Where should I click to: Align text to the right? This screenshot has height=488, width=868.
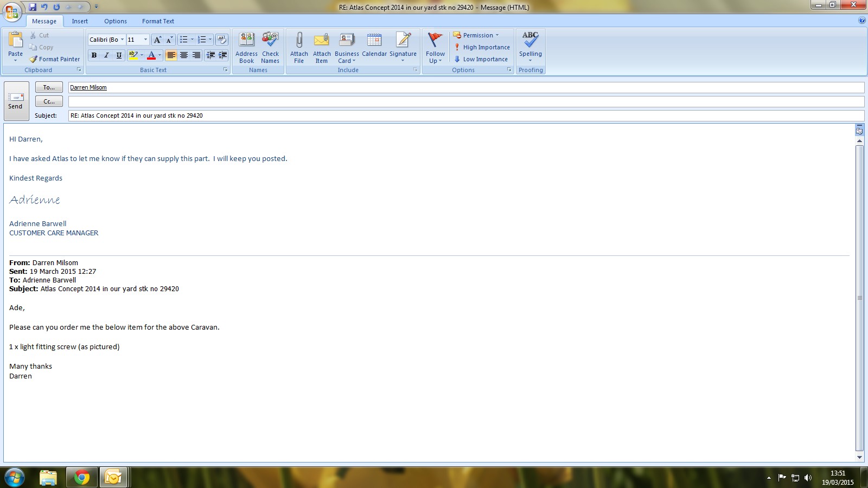(196, 55)
